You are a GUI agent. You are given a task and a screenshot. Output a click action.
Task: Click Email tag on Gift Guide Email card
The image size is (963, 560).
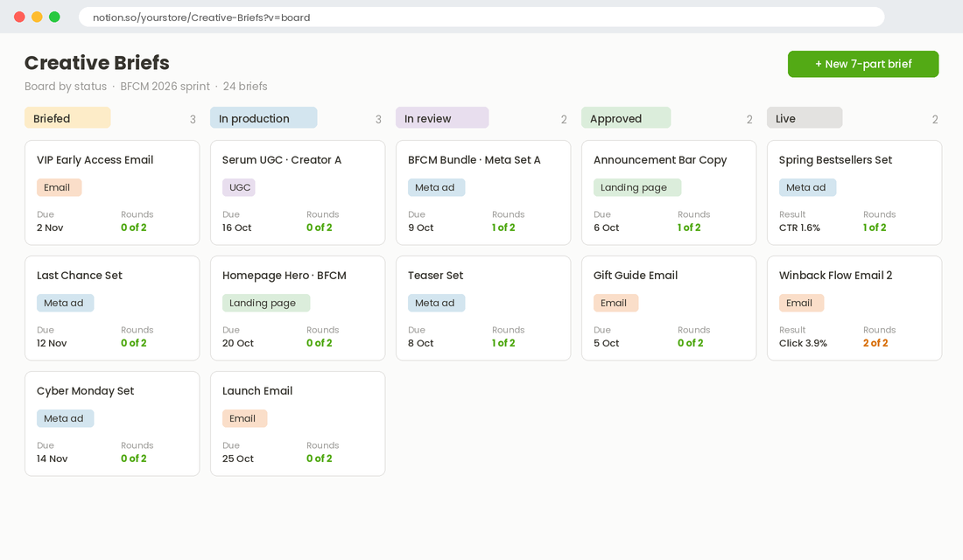coord(616,303)
